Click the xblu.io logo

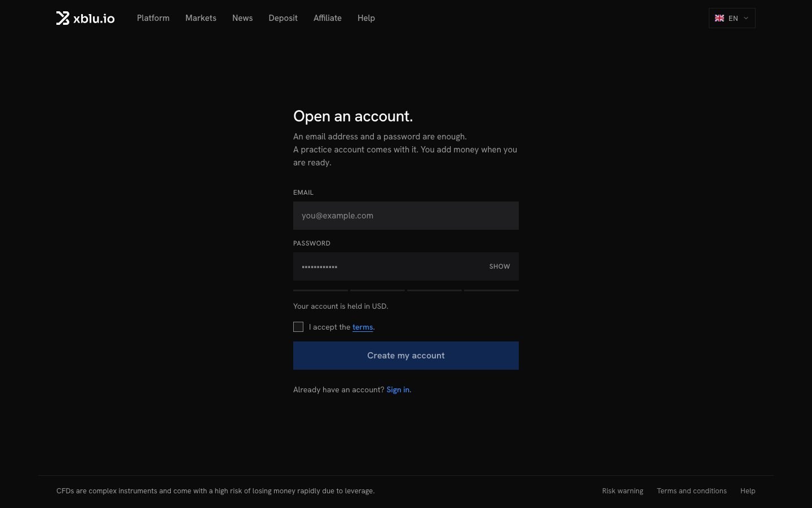click(85, 18)
